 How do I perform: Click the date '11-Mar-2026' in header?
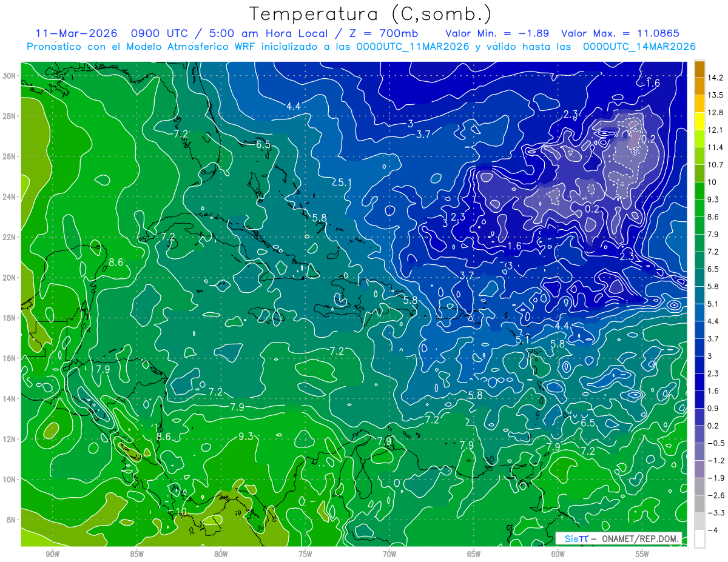point(76,33)
